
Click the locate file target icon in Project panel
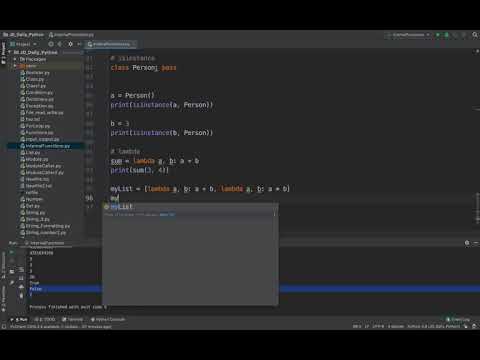51,44
